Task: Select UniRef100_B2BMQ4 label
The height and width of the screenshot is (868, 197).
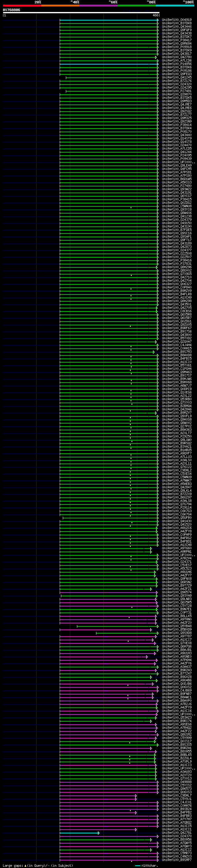Action: pyautogui.click(x=177, y=406)
